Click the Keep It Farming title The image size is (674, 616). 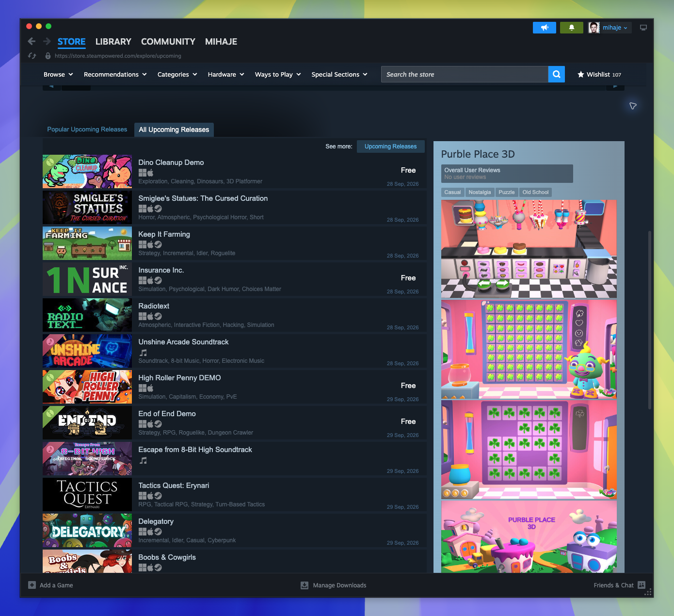pos(164,234)
